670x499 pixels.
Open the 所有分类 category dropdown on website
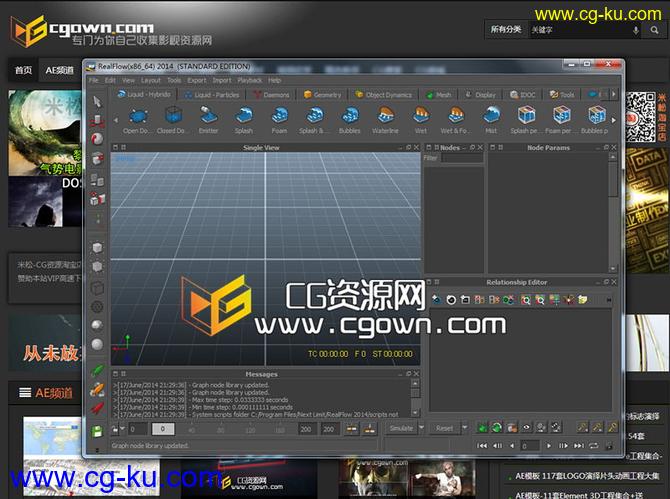[x=506, y=29]
